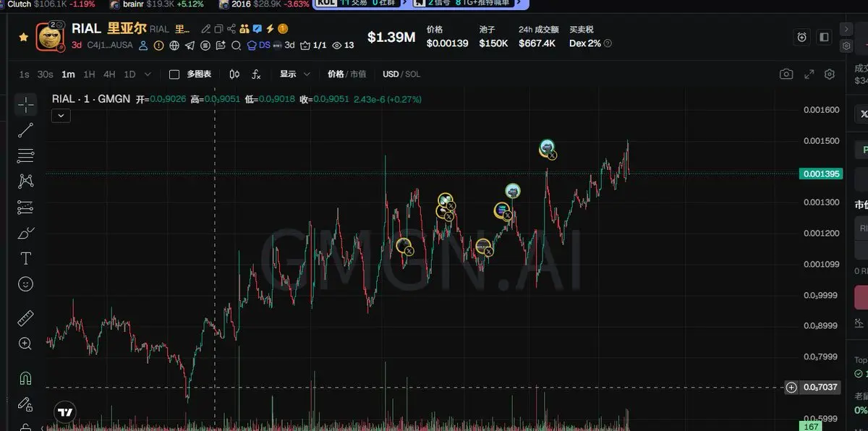Open the indicators fx menu

click(256, 74)
